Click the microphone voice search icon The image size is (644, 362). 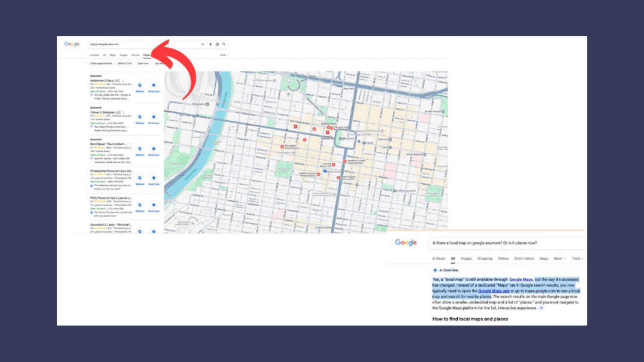click(x=211, y=44)
